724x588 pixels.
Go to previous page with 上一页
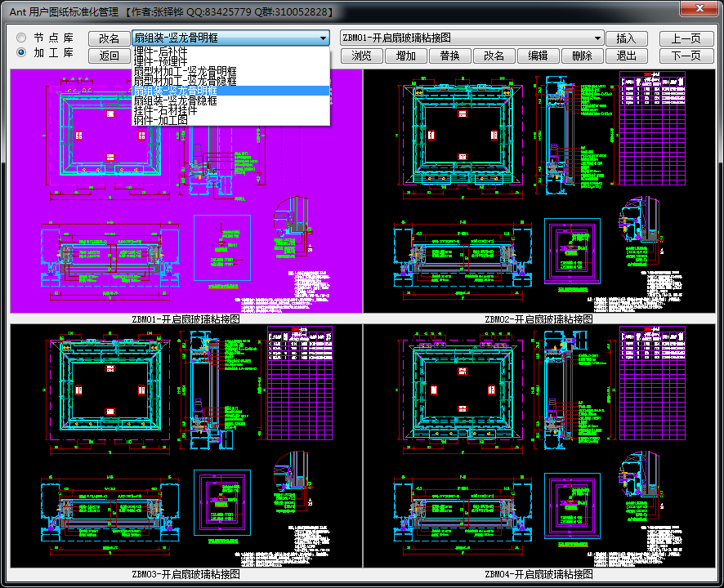pos(686,38)
